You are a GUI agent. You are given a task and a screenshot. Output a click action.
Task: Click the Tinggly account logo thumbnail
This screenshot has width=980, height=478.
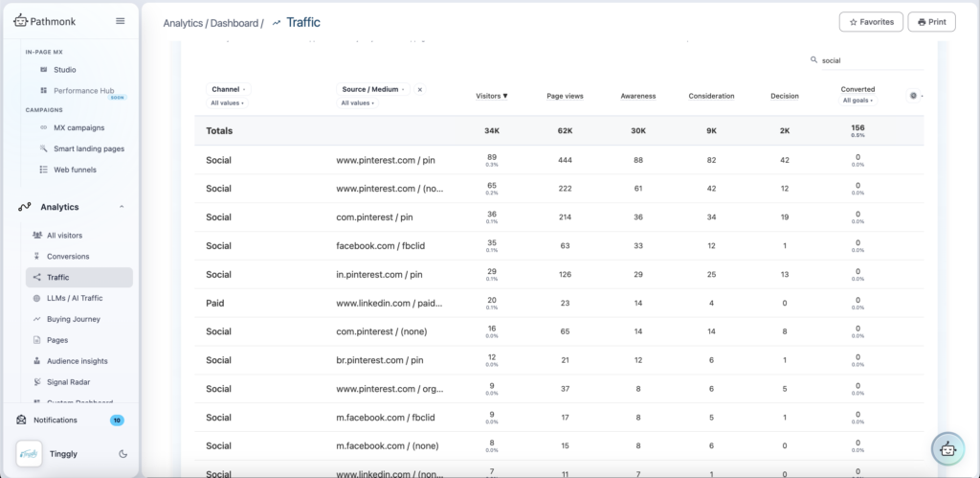click(29, 454)
